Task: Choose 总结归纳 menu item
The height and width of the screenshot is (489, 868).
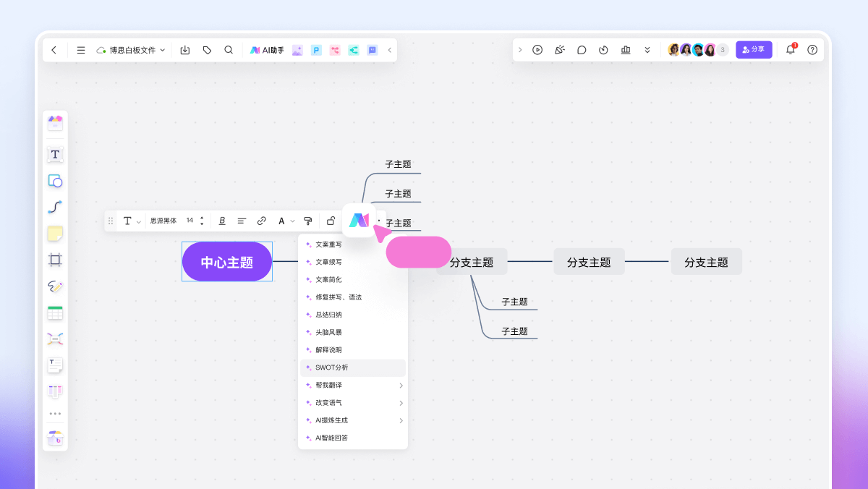Action: tap(353, 315)
